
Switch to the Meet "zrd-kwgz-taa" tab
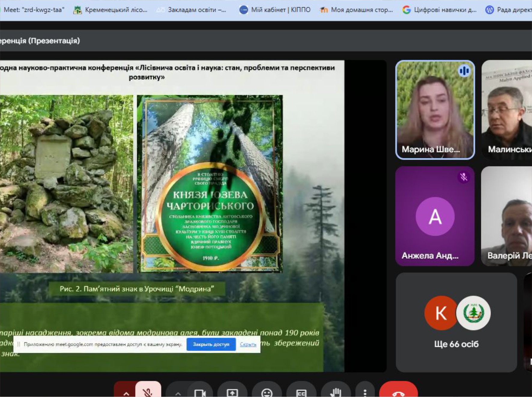tap(34, 10)
